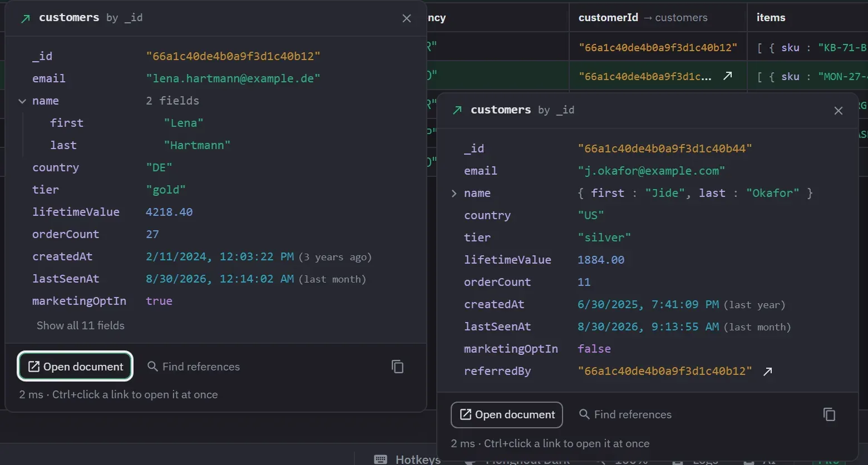Select the _id value in Lena's popup
868x465 pixels.
tap(233, 56)
